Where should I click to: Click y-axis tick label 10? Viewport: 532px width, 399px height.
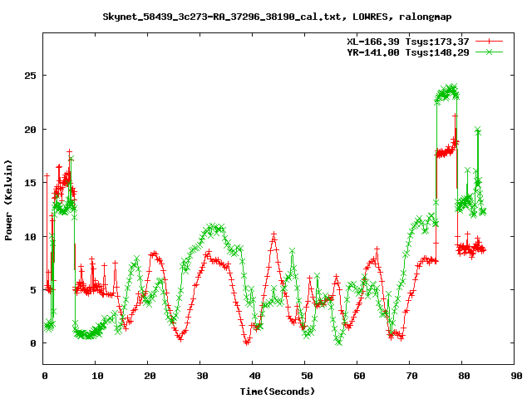[x=30, y=236]
